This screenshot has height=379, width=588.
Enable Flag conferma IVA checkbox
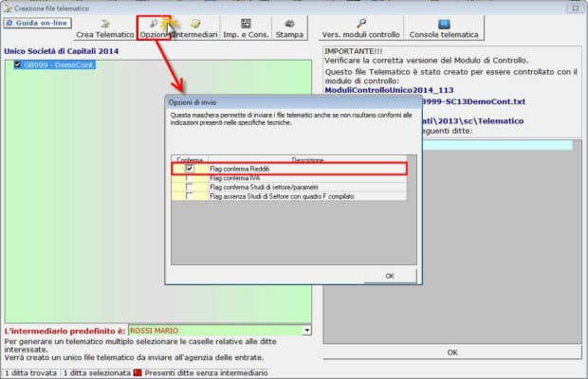click(x=190, y=178)
